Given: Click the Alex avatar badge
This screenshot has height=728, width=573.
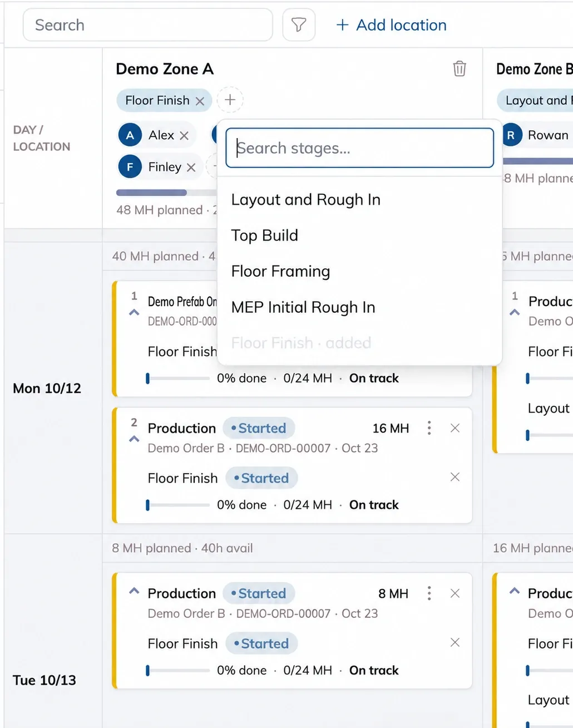Looking at the screenshot, I should 130,135.
